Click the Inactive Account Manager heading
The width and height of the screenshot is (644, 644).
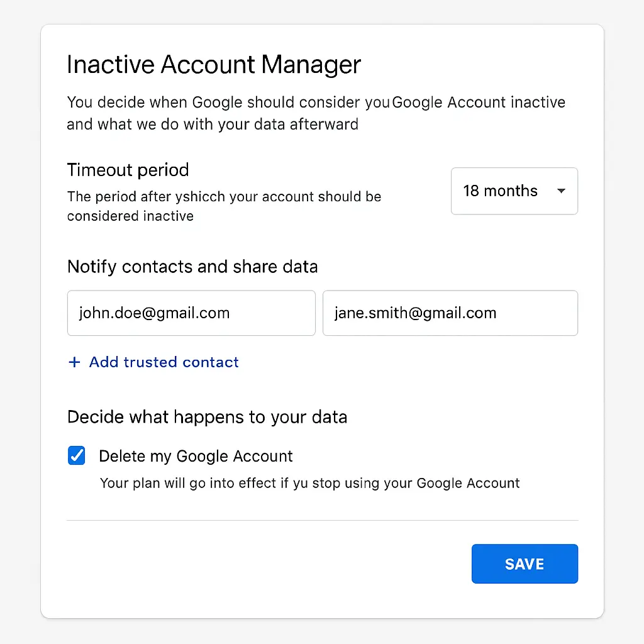click(214, 65)
